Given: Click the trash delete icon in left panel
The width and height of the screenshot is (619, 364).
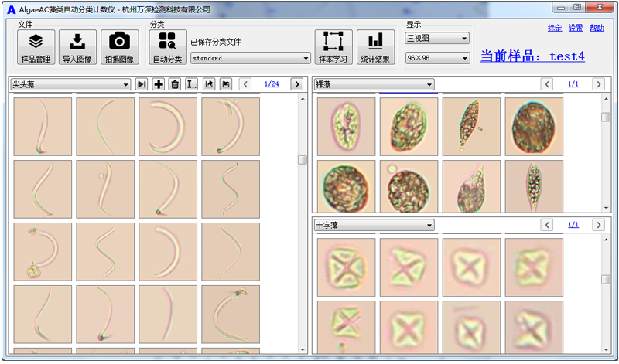Looking at the screenshot, I should [175, 84].
